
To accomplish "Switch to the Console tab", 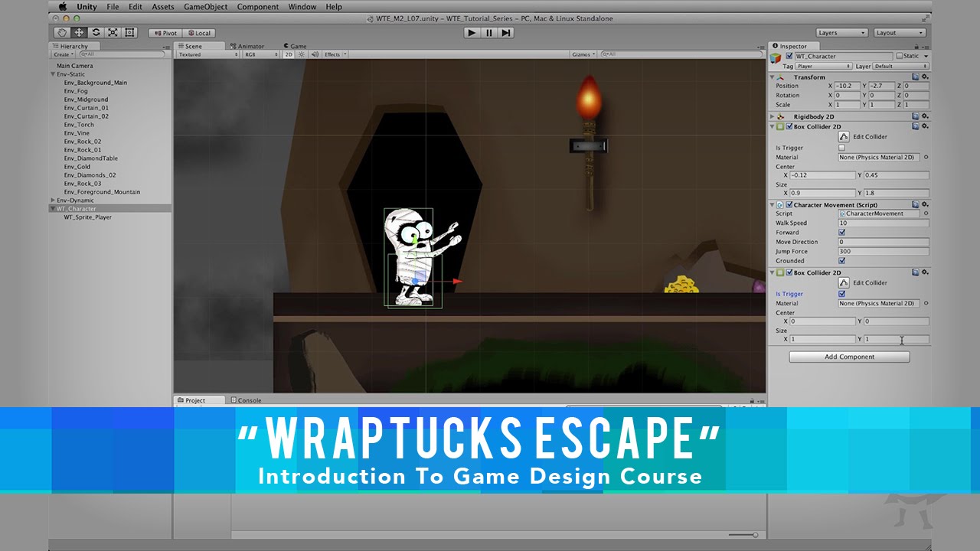I will click(246, 400).
